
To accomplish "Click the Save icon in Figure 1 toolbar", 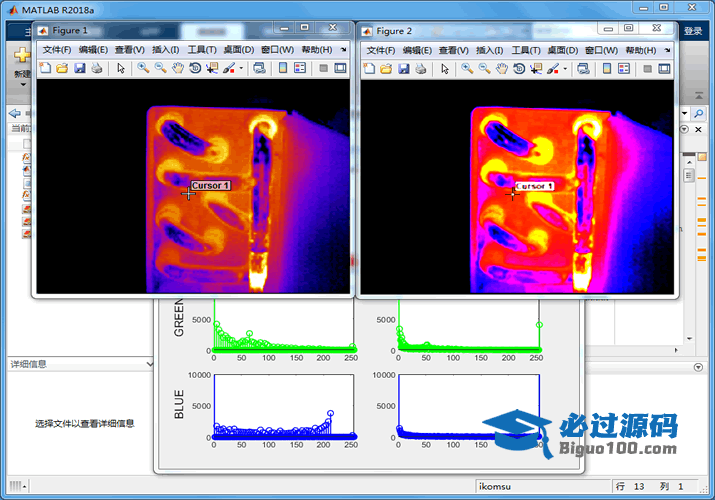I will coord(78,68).
